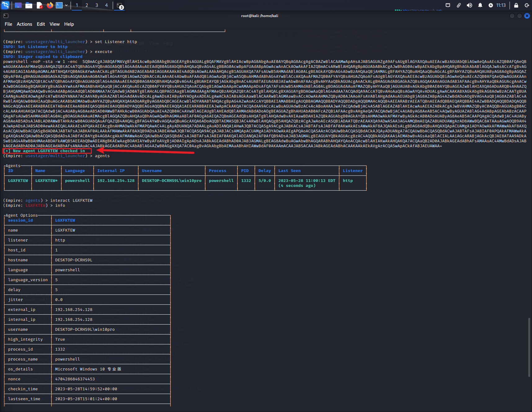Image resolution: width=532 pixels, height=412 pixels.
Task: Open the notifications bell icon
Action: (x=480, y=5)
